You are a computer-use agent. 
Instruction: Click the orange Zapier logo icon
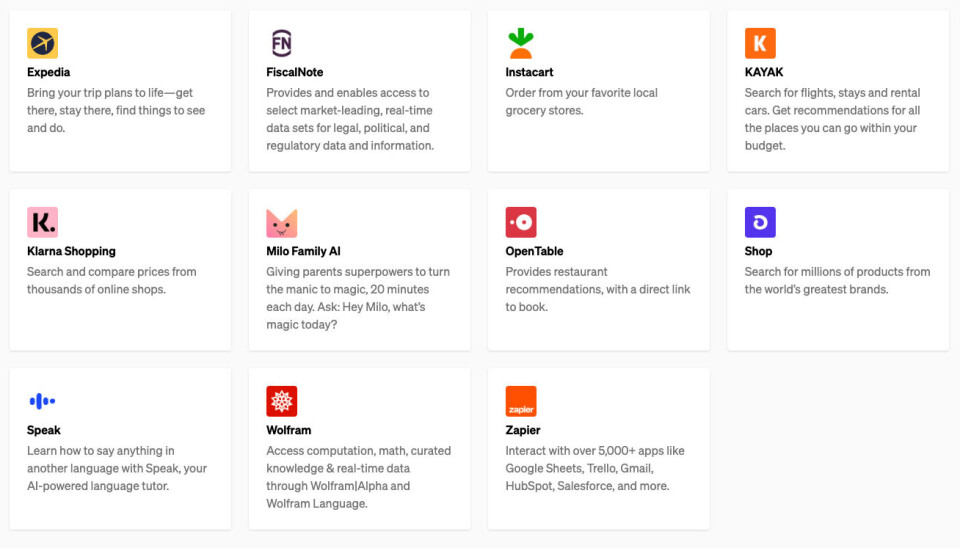click(x=521, y=401)
